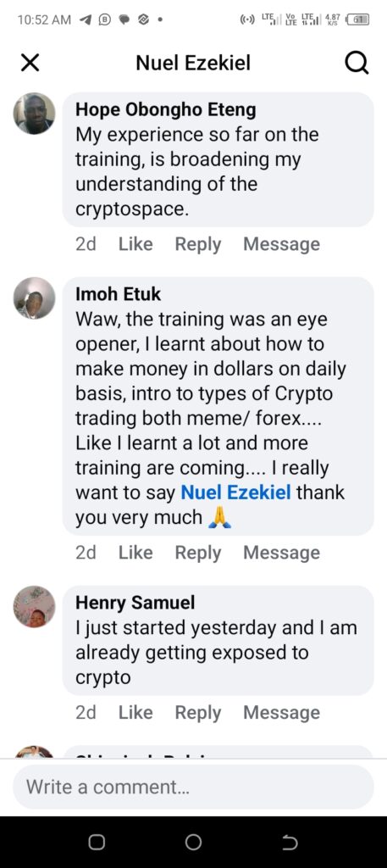
Task: Open Hope Obongho Eteng's profile picture
Action: [x=34, y=114]
